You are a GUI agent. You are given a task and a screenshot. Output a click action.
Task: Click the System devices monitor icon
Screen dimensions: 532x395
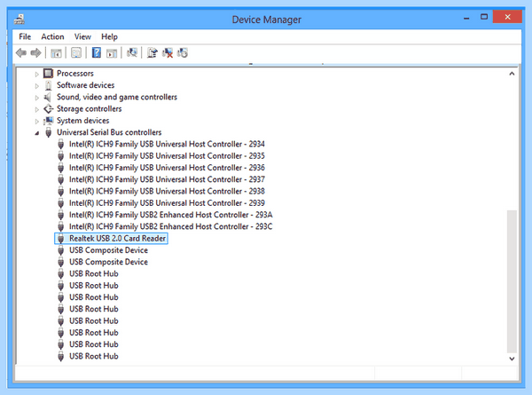(x=49, y=121)
